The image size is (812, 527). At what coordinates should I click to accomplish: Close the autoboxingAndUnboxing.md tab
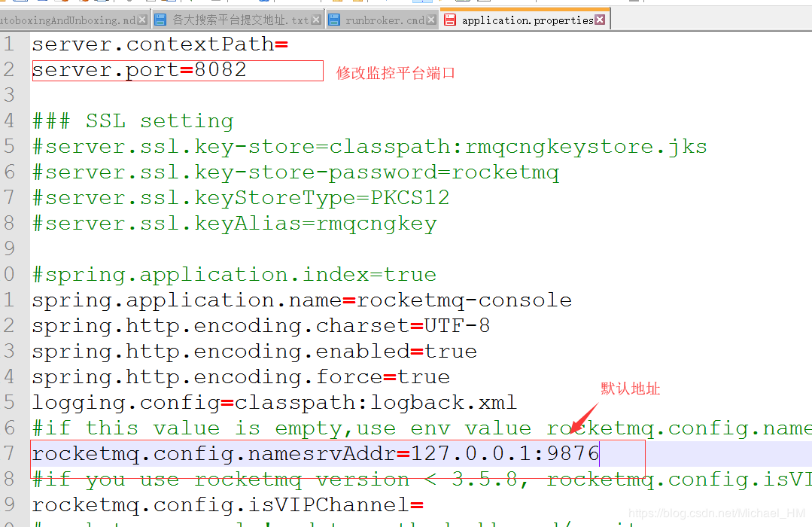(142, 20)
